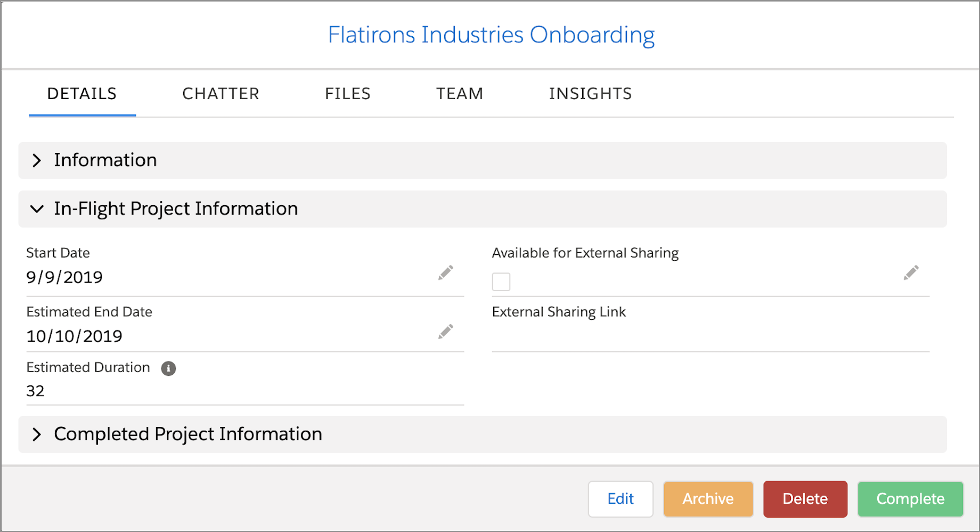Click the External Sharing Link label
The height and width of the screenshot is (532, 980).
coord(559,312)
